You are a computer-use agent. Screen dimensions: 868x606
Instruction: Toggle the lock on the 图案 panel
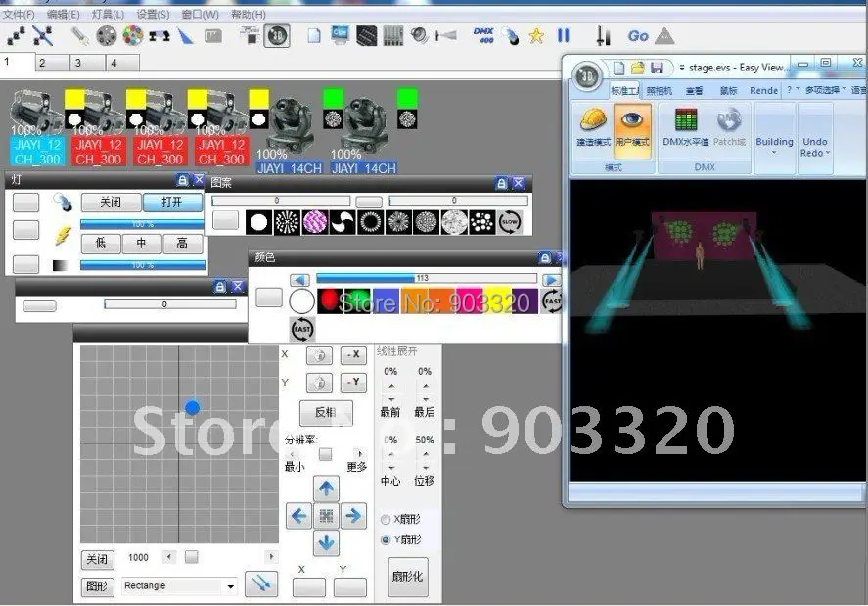click(x=501, y=183)
